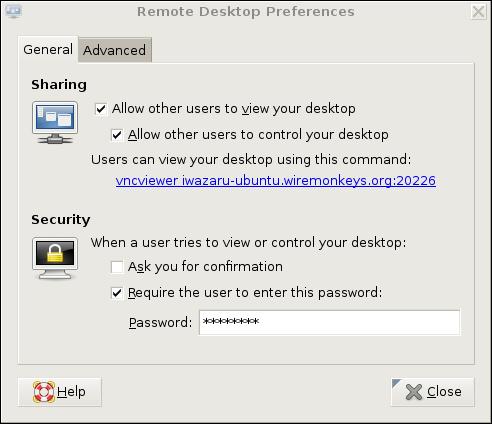Click the Sharing section heading
Image resolution: width=492 pixels, height=424 pixels.
59,85
